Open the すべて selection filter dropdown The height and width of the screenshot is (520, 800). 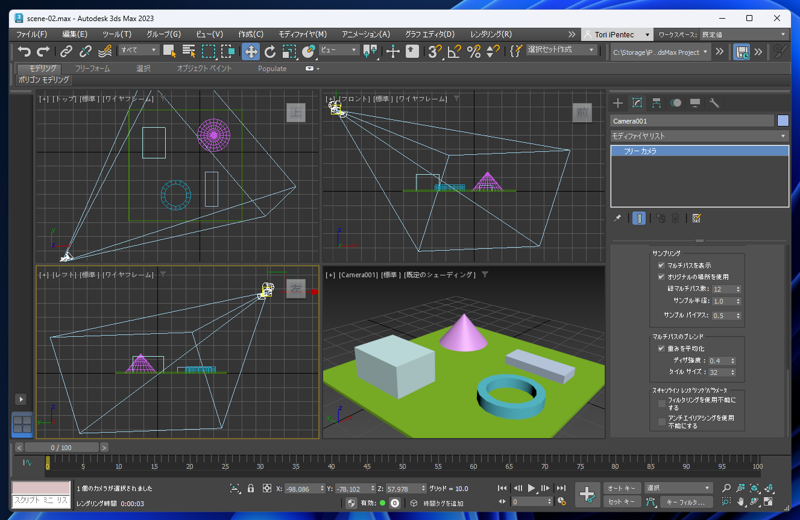pos(138,50)
